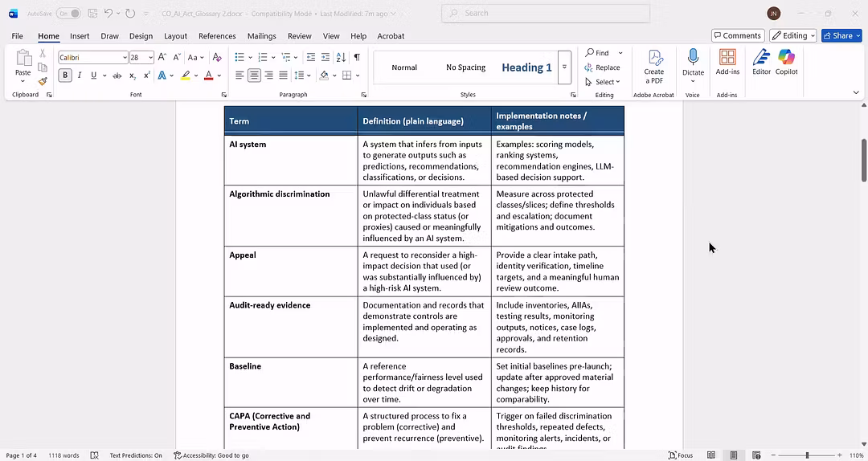This screenshot has height=461, width=868.
Task: Click the Search box in title bar
Action: point(546,14)
